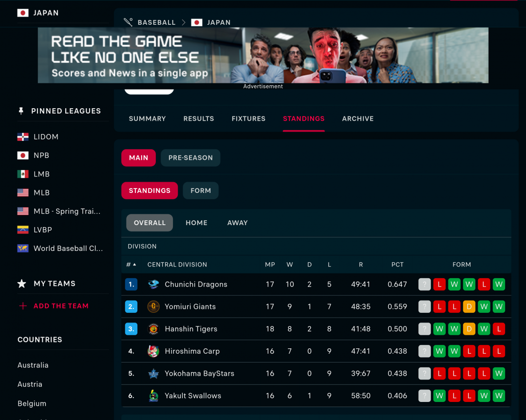Show Away standings
Image resolution: width=526 pixels, height=420 pixels.
click(237, 223)
